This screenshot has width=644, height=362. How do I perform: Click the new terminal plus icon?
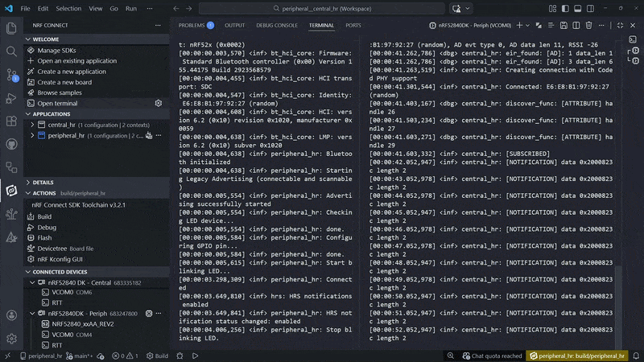519,26
